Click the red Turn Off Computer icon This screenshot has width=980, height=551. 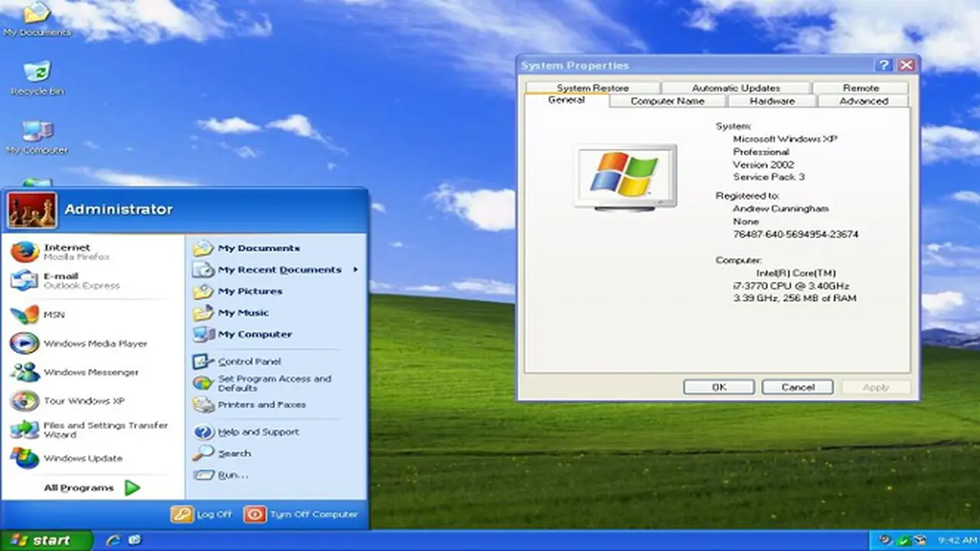[x=254, y=514]
